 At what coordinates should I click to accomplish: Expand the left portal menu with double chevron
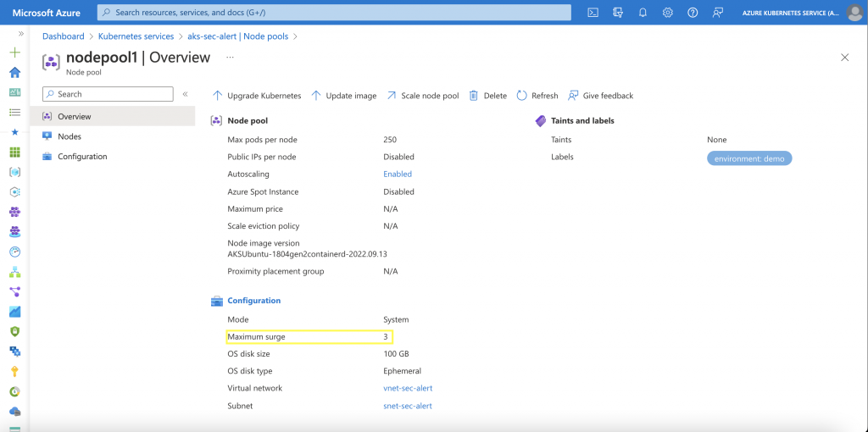tap(21, 34)
